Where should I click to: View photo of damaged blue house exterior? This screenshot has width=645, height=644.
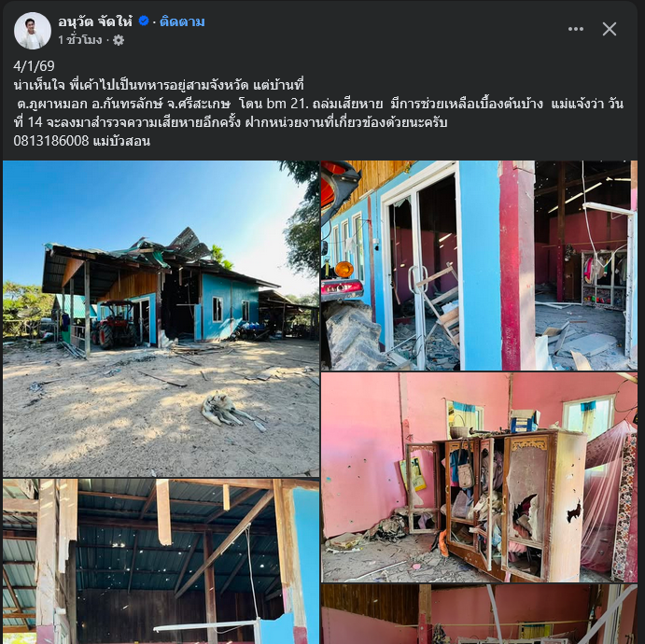point(161,318)
